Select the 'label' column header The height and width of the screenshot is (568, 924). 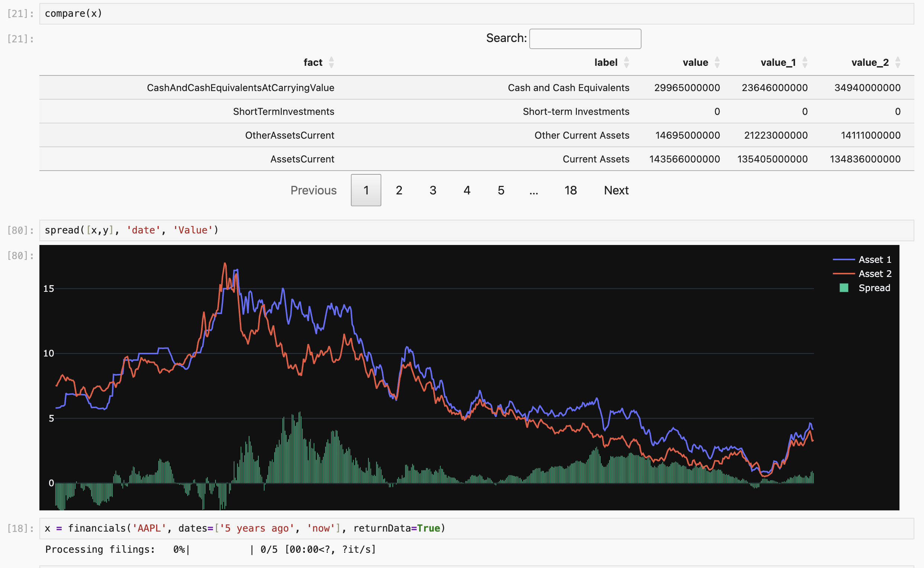(606, 62)
